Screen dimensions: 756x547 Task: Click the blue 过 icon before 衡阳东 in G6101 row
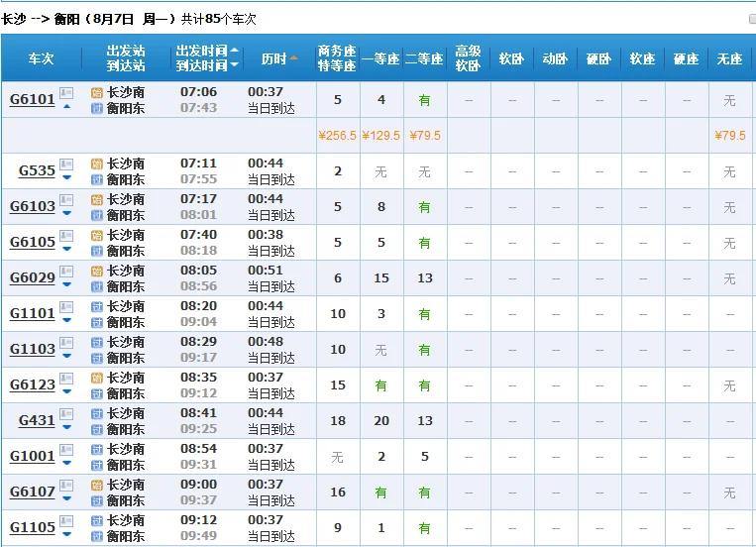(97, 108)
